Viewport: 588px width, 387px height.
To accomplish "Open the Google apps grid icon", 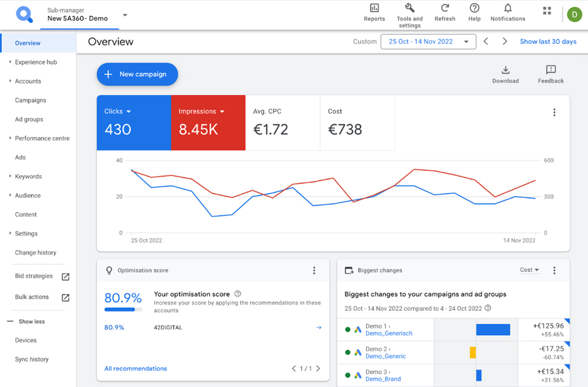I will pos(547,11).
